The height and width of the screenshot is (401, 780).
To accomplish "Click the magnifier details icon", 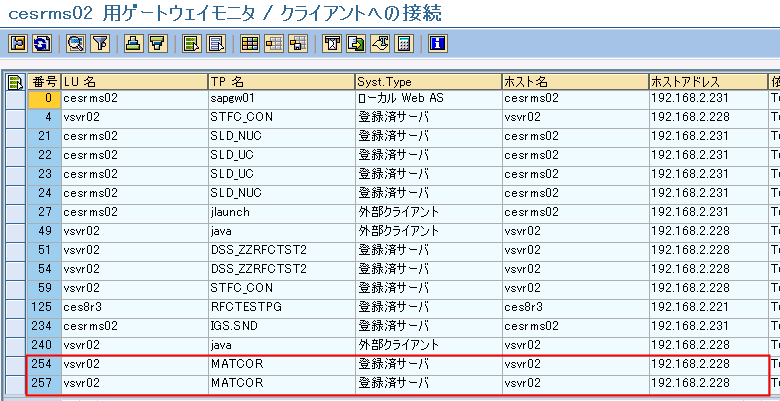I will [x=75, y=43].
